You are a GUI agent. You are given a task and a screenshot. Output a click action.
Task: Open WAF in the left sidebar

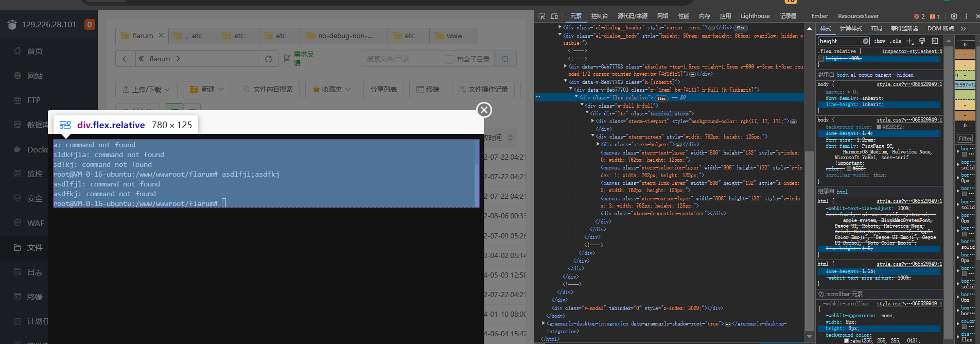coord(36,223)
